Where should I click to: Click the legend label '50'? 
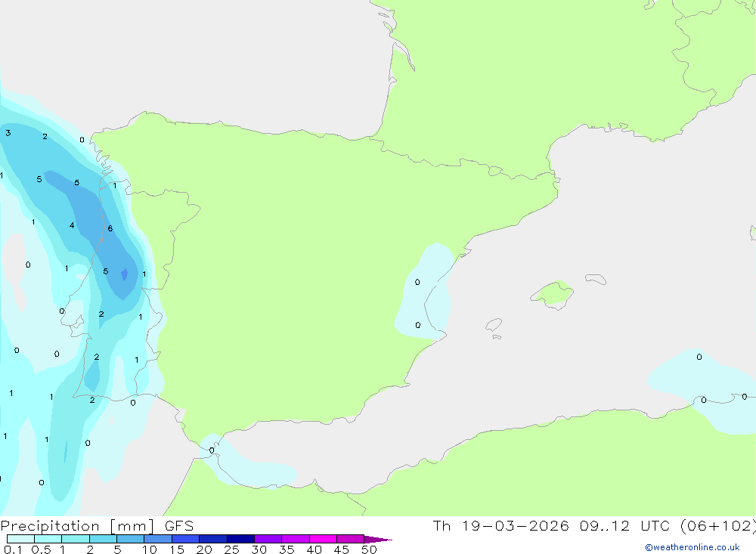pyautogui.click(x=369, y=549)
